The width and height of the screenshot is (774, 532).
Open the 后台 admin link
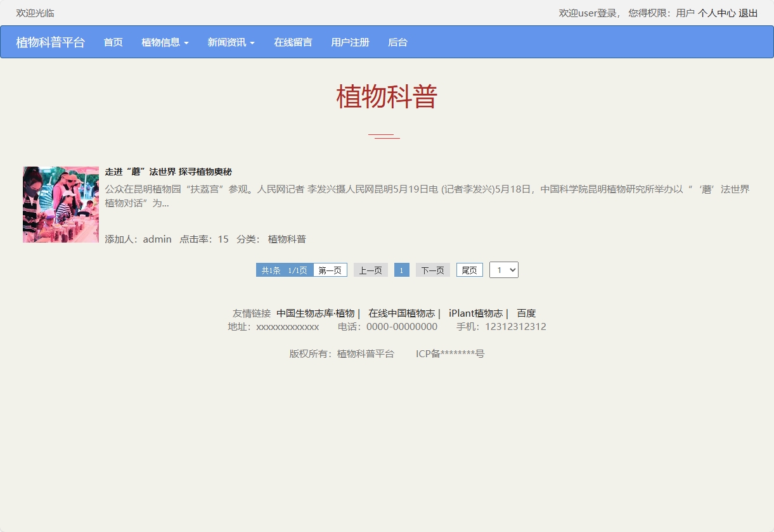(x=397, y=42)
